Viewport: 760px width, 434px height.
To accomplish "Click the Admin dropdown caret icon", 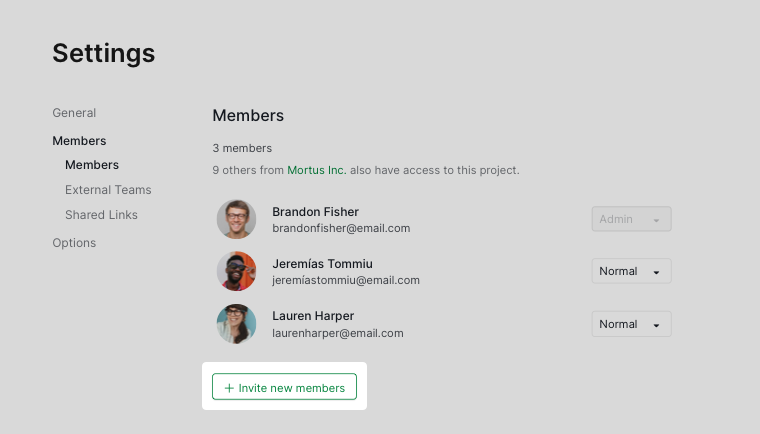I will point(656,221).
